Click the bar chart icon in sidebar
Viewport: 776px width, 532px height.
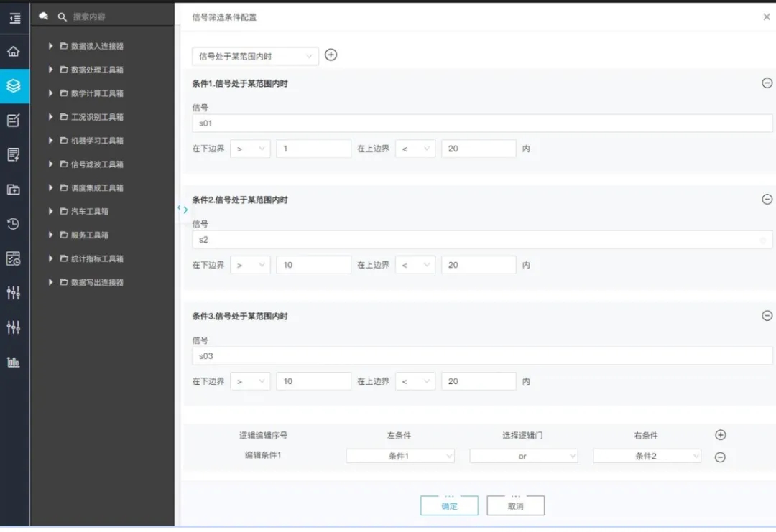point(14,362)
